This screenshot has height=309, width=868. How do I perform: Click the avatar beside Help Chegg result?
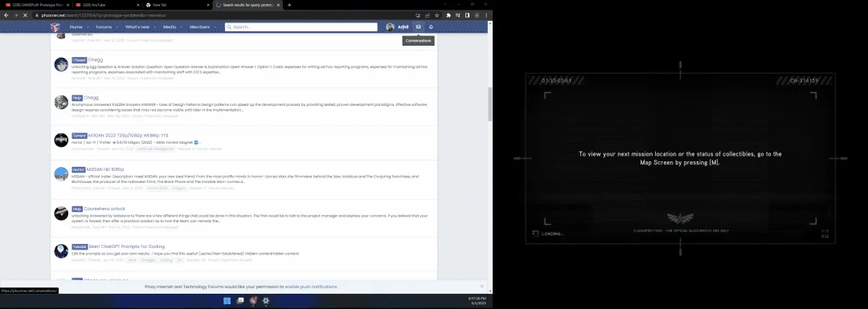(61, 102)
